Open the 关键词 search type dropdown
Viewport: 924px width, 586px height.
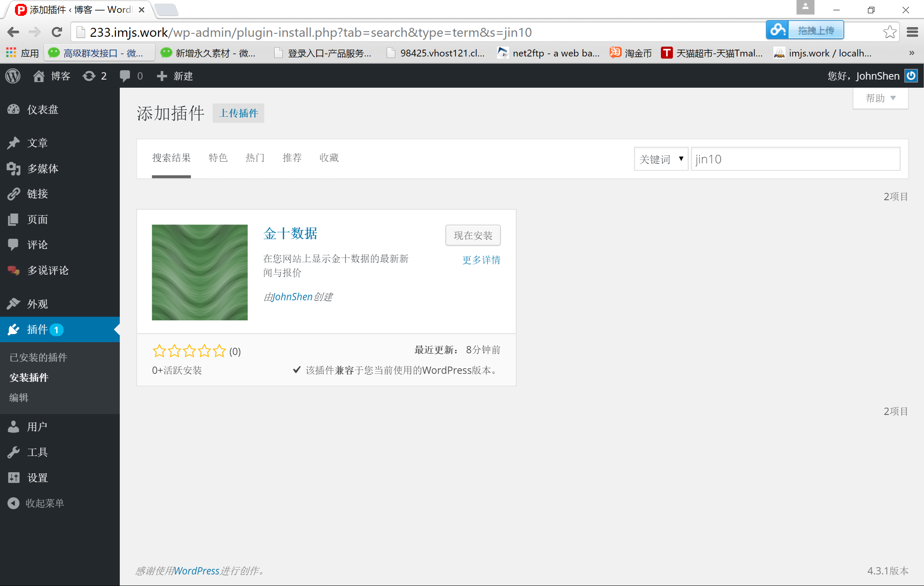pos(661,159)
